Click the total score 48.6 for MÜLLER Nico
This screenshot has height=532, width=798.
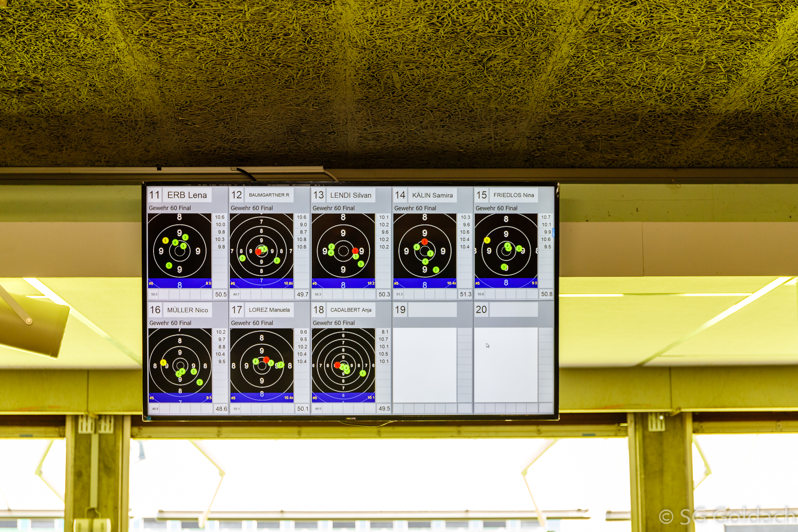click(221, 409)
